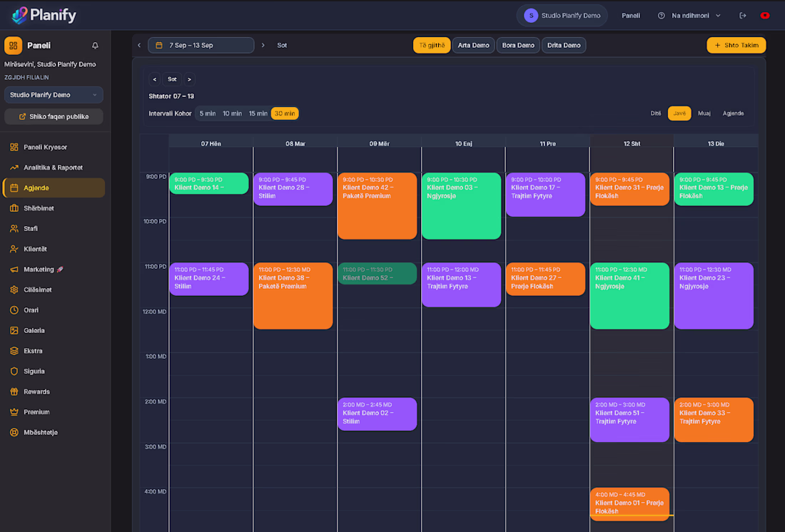Screen dimensions: 785x532
Task: Click Shiko faqen publike button
Action: click(54, 117)
